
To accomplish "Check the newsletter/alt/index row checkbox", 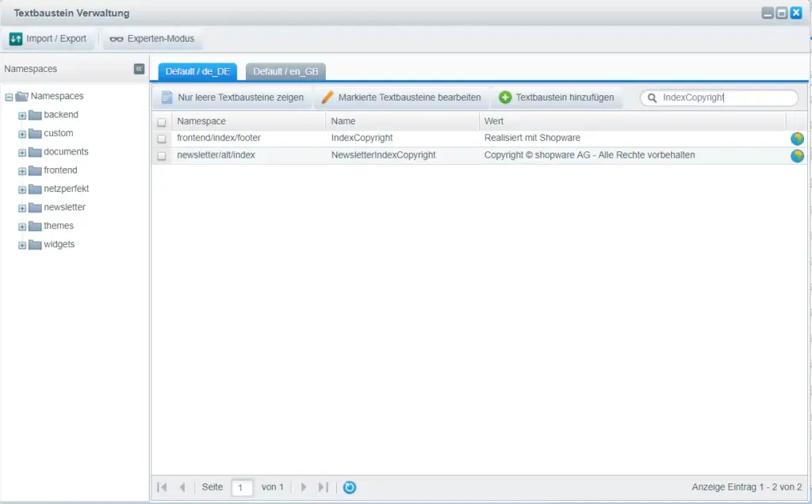I will click(162, 156).
